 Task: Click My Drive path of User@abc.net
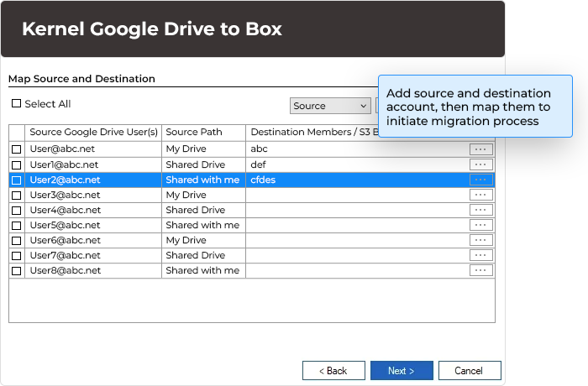(186, 149)
